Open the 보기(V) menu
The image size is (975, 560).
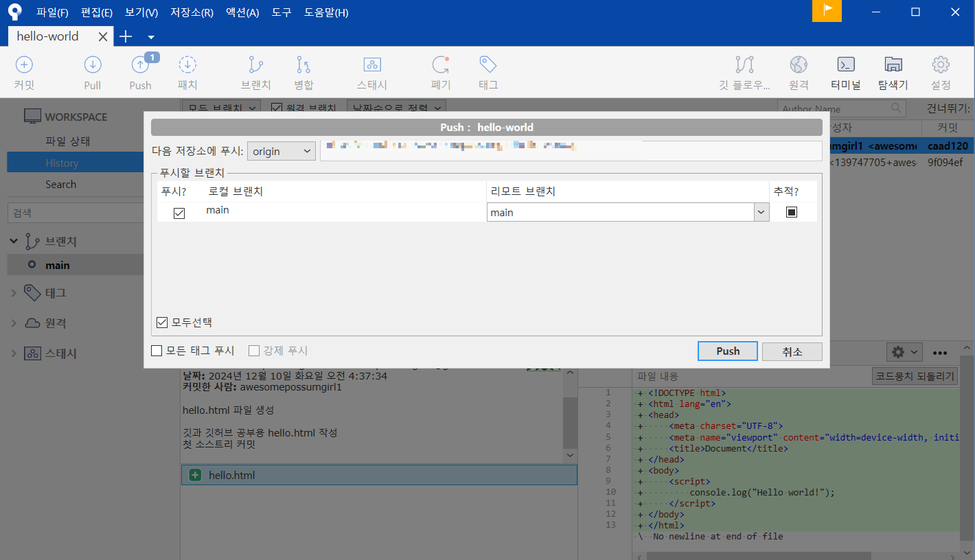tap(141, 12)
